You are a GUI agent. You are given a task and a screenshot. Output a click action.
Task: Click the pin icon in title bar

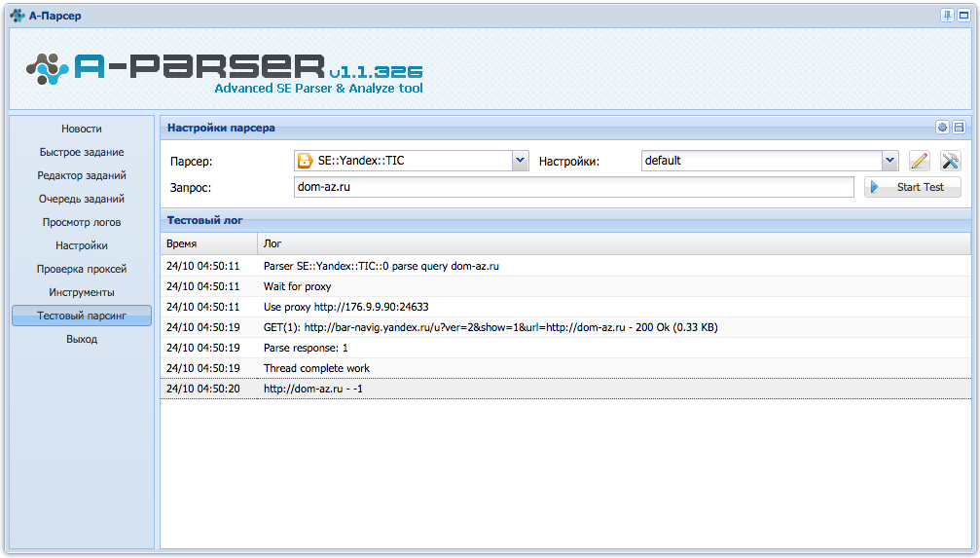pyautogui.click(x=948, y=16)
